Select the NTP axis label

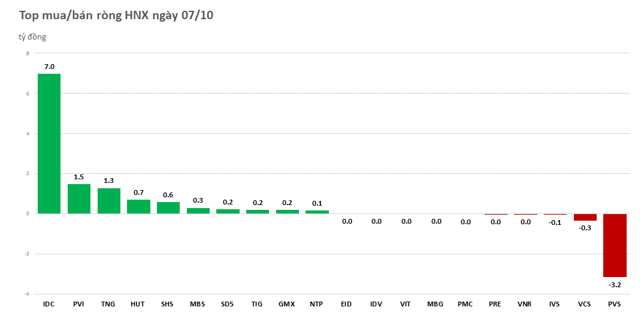[316, 305]
